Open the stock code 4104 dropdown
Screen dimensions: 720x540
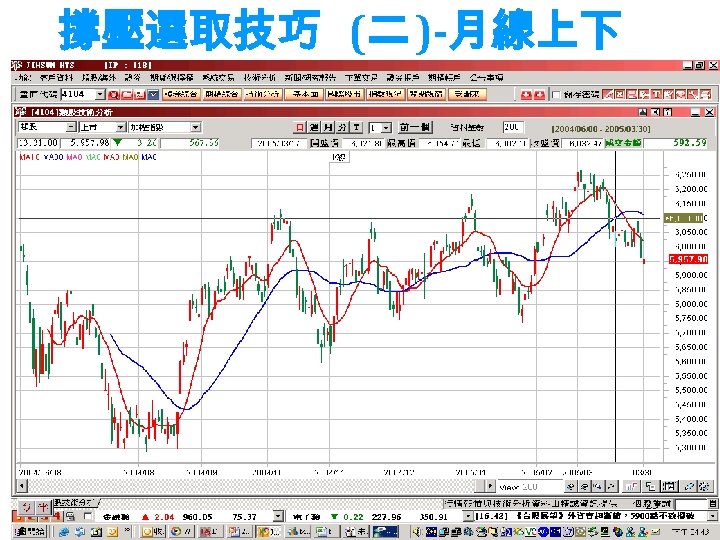100,95
